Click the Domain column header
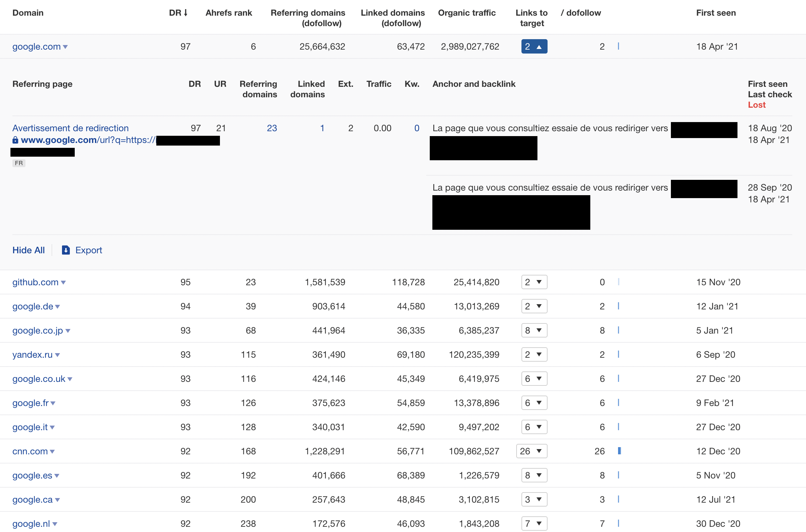 [x=28, y=13]
